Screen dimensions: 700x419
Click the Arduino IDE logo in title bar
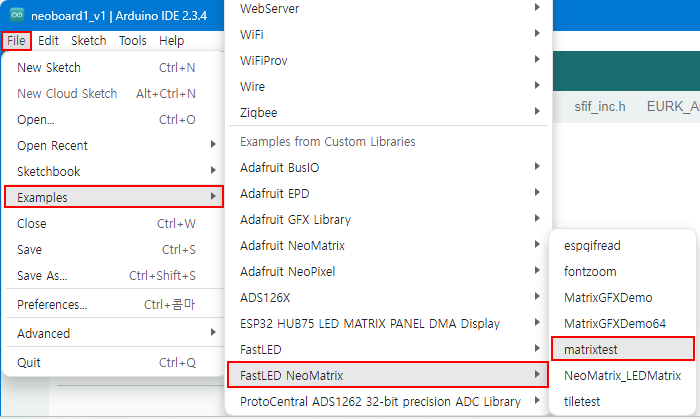pos(17,15)
